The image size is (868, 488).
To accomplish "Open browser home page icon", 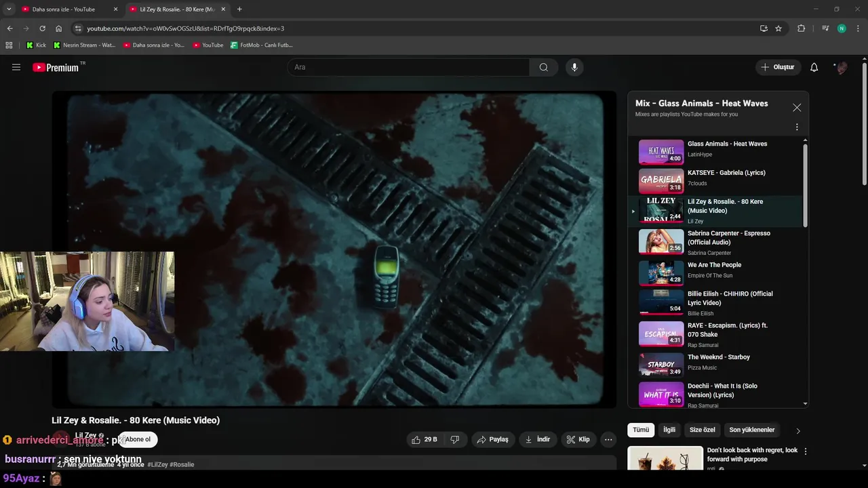I will tap(58, 28).
